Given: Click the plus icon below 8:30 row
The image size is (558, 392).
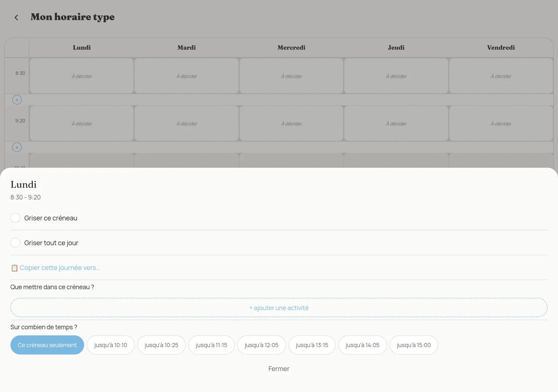Looking at the screenshot, I should pyautogui.click(x=17, y=100).
